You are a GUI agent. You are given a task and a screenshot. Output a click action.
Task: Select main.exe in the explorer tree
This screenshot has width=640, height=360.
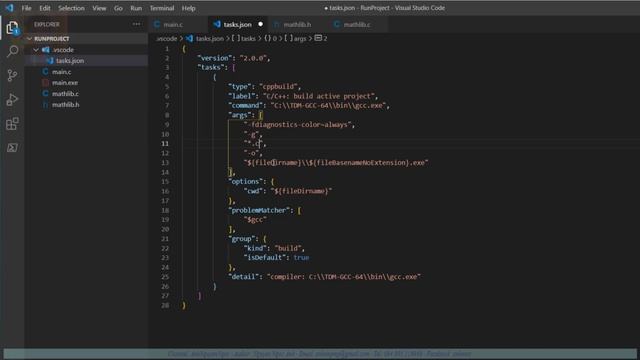coord(87,82)
